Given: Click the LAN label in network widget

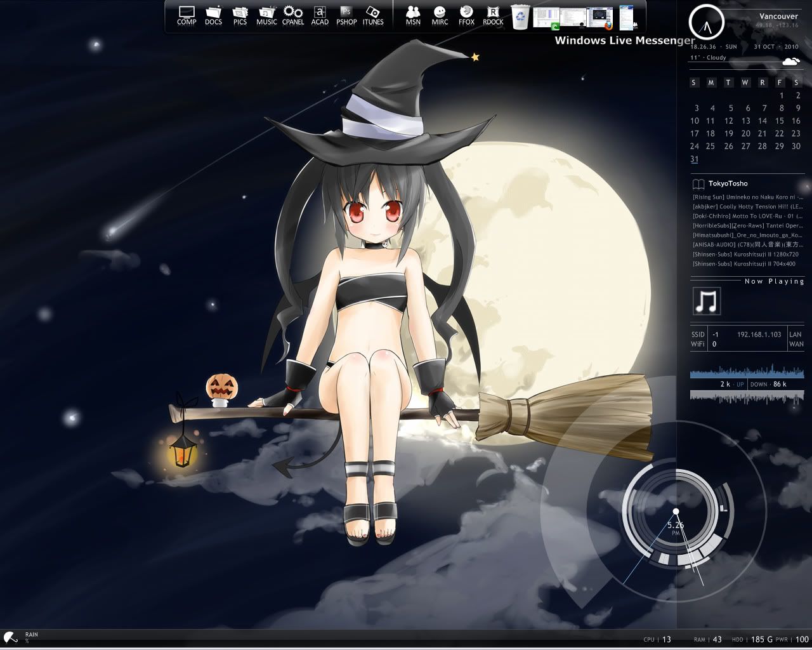Looking at the screenshot, I should (x=796, y=335).
